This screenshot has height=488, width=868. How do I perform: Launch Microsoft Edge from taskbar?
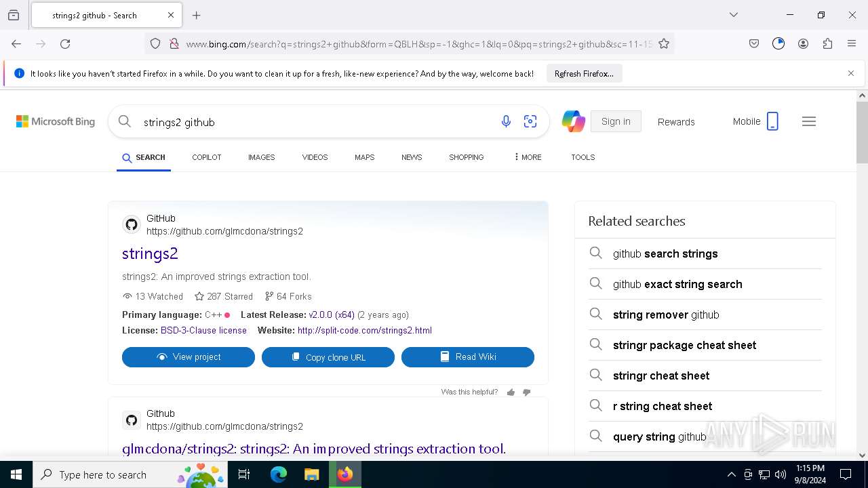(x=279, y=474)
